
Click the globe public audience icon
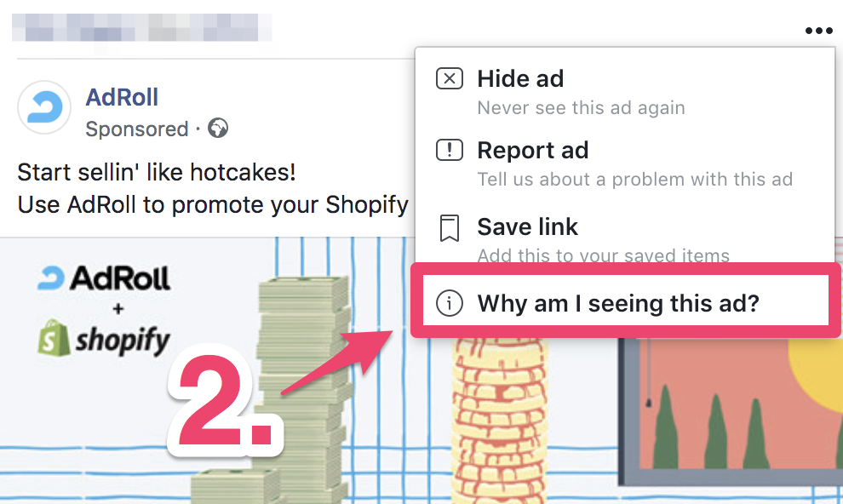[x=218, y=128]
